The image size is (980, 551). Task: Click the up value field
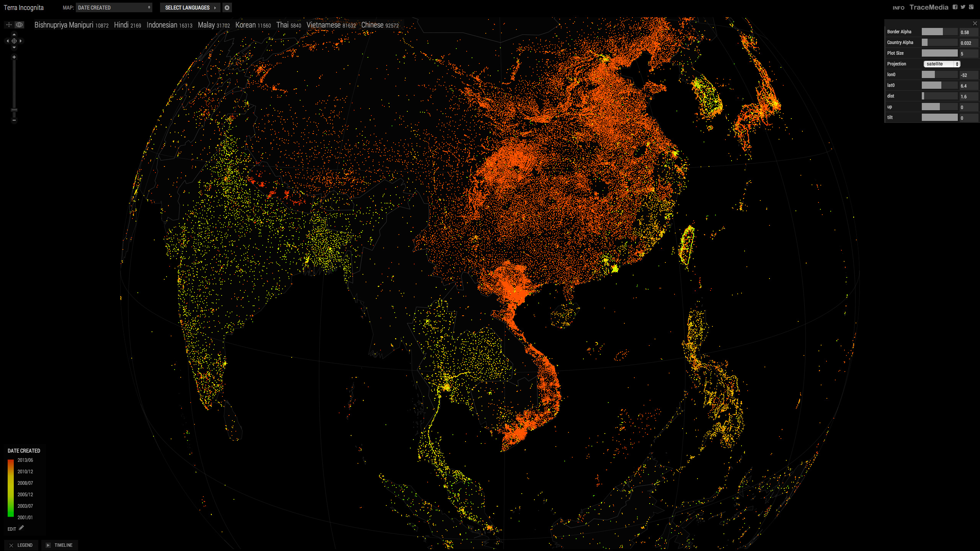coord(968,107)
